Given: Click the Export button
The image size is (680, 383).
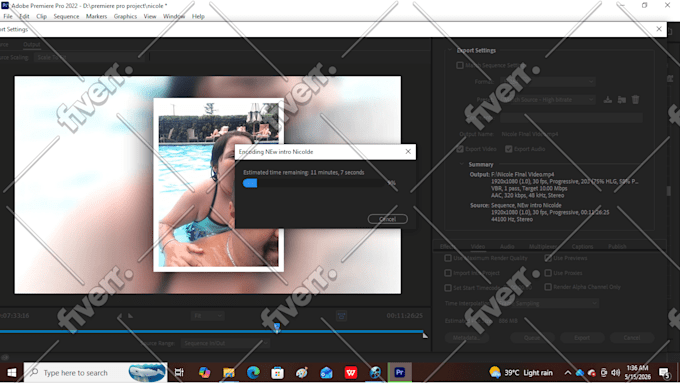Looking at the screenshot, I should pos(582,338).
